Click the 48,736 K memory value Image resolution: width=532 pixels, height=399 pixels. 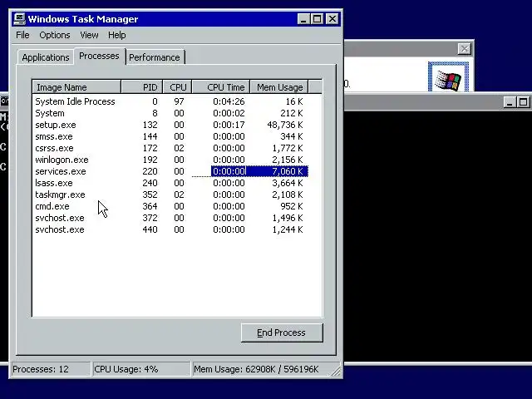pos(284,125)
